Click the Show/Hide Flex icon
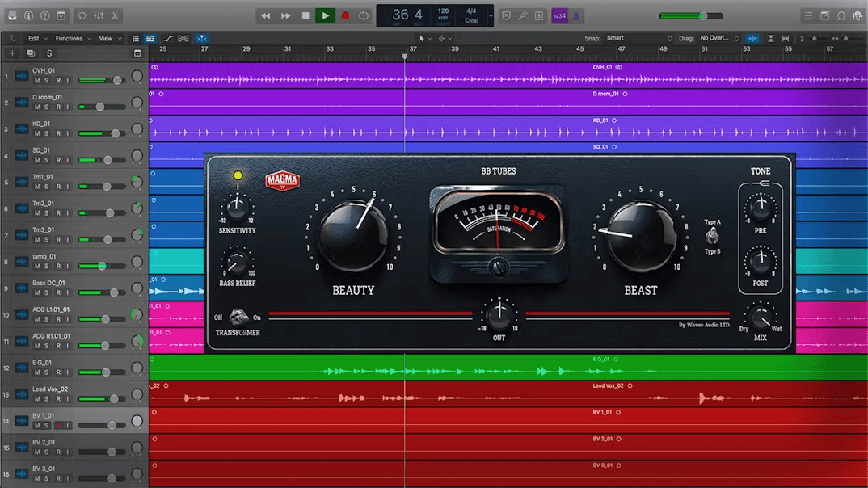 183,38
